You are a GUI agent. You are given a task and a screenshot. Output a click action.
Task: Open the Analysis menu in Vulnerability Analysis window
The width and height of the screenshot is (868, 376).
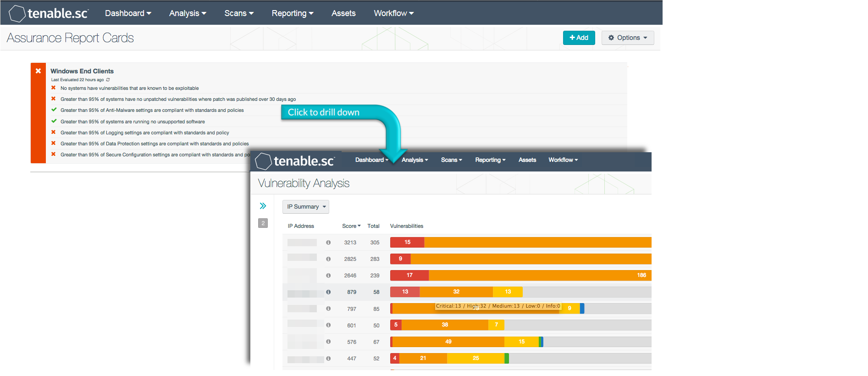415,160
